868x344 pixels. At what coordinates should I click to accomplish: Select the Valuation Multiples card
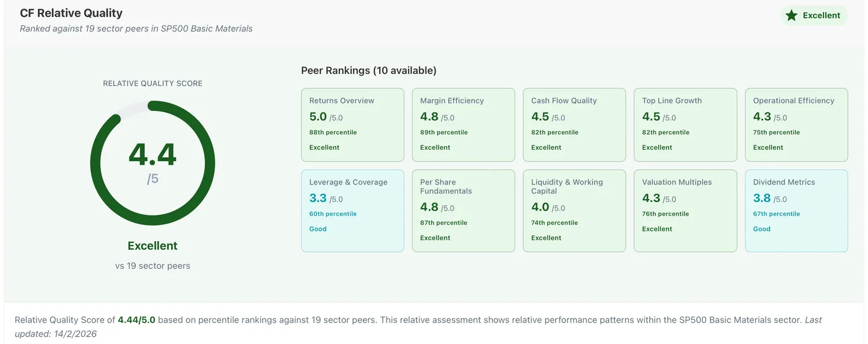(686, 210)
